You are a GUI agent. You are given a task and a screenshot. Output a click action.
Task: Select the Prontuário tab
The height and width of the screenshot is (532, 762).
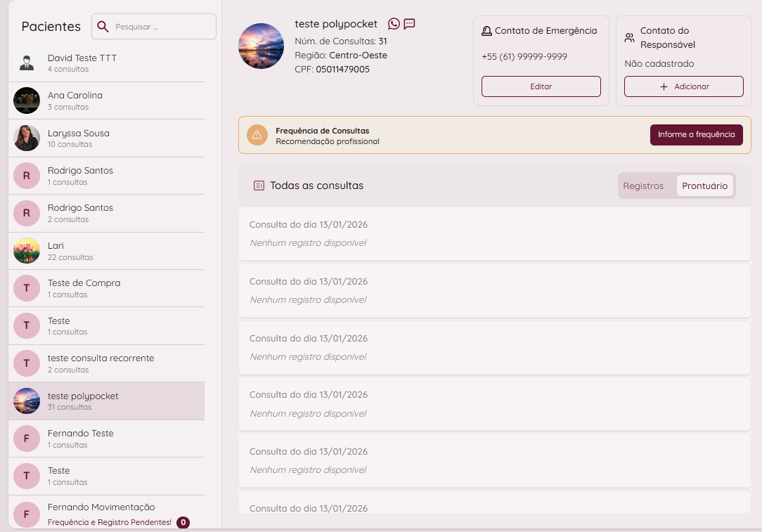704,186
